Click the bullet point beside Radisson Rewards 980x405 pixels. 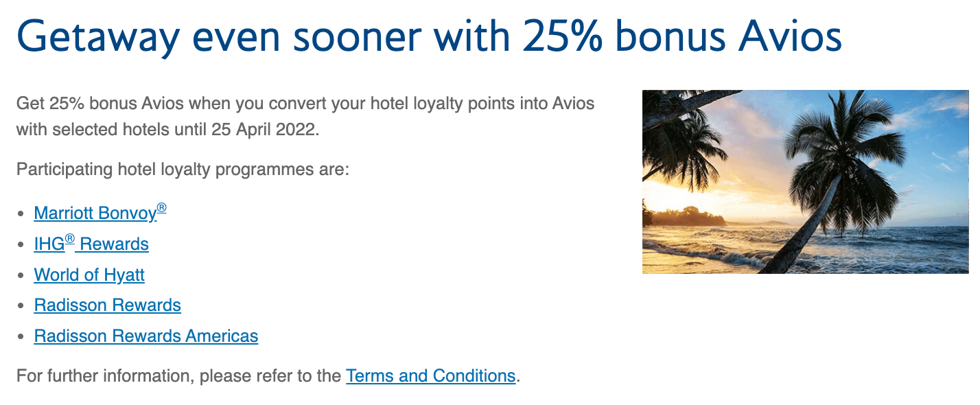[x=21, y=306]
